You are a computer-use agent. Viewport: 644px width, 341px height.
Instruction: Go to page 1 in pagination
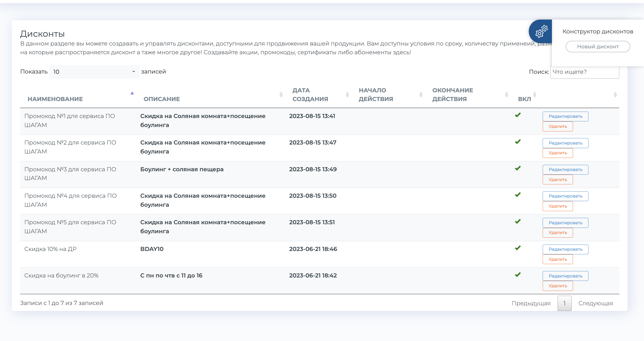[564, 303]
